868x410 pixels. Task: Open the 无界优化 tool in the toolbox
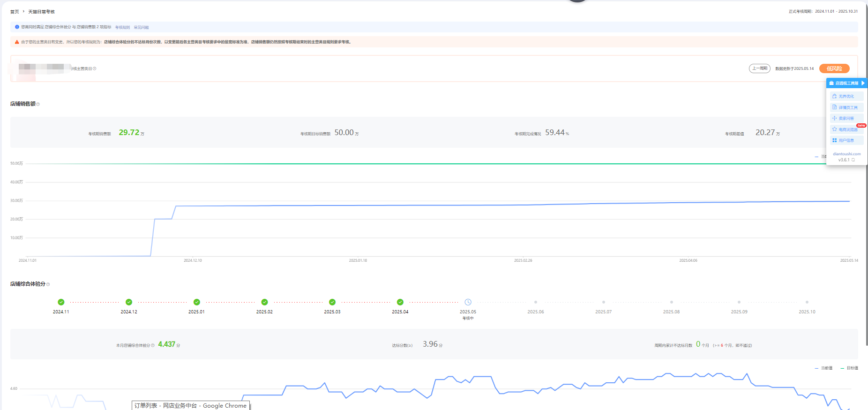click(846, 96)
